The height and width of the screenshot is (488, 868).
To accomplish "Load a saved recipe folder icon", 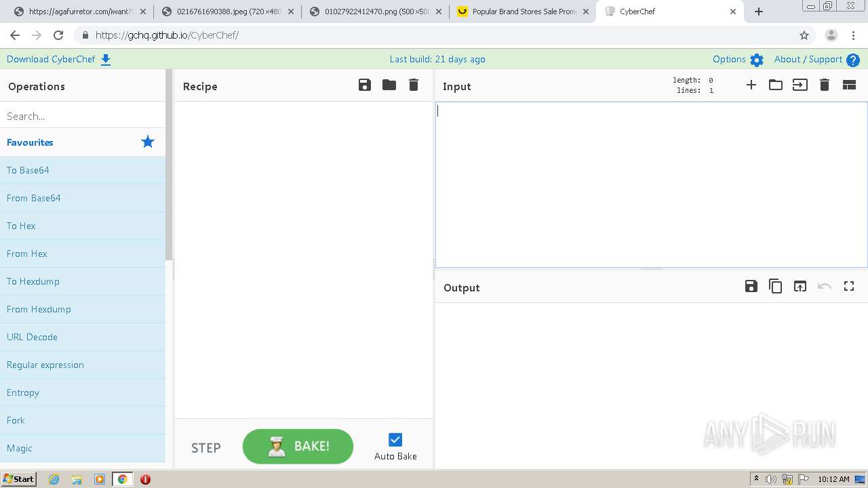I will [389, 85].
